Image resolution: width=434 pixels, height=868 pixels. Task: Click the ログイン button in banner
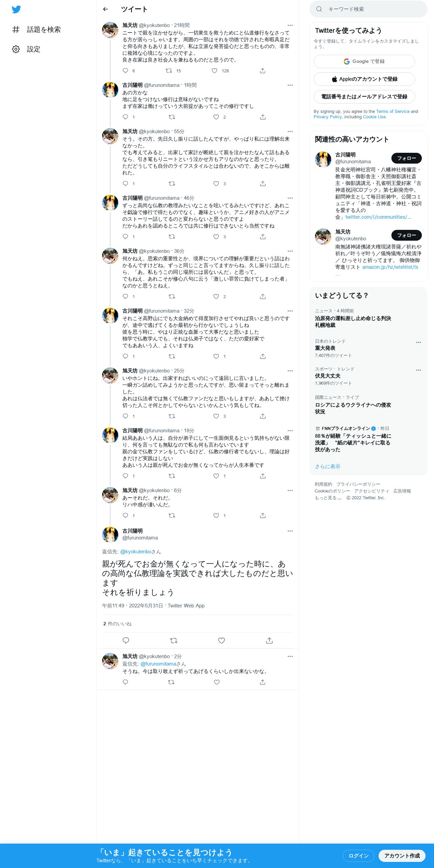click(x=358, y=856)
